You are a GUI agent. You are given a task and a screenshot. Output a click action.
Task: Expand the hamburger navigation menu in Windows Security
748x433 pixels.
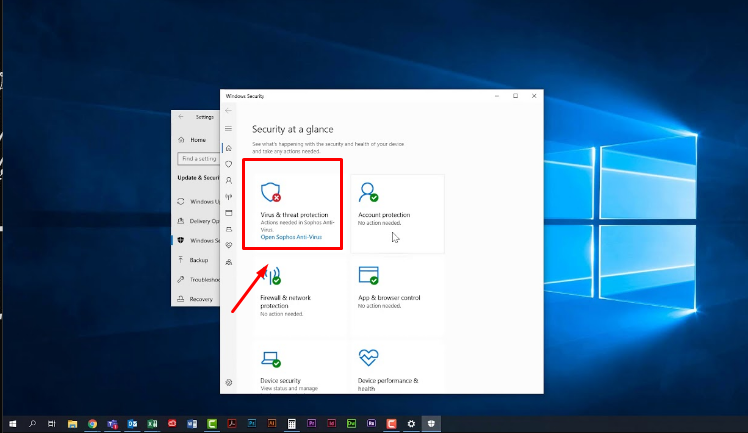(x=229, y=129)
